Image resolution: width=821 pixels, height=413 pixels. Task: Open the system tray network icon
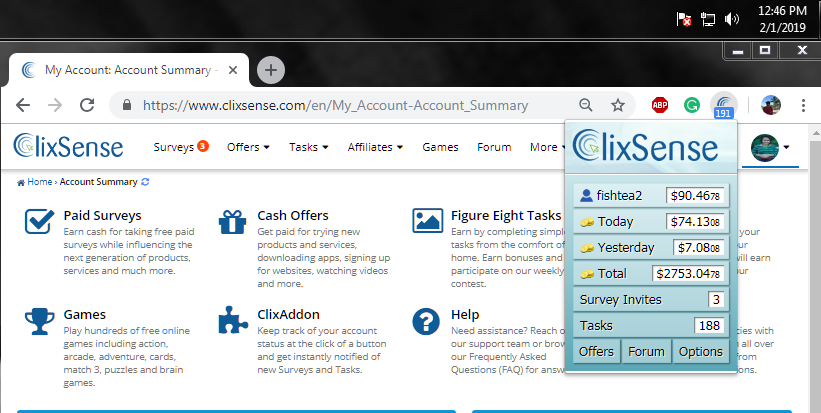[708, 20]
